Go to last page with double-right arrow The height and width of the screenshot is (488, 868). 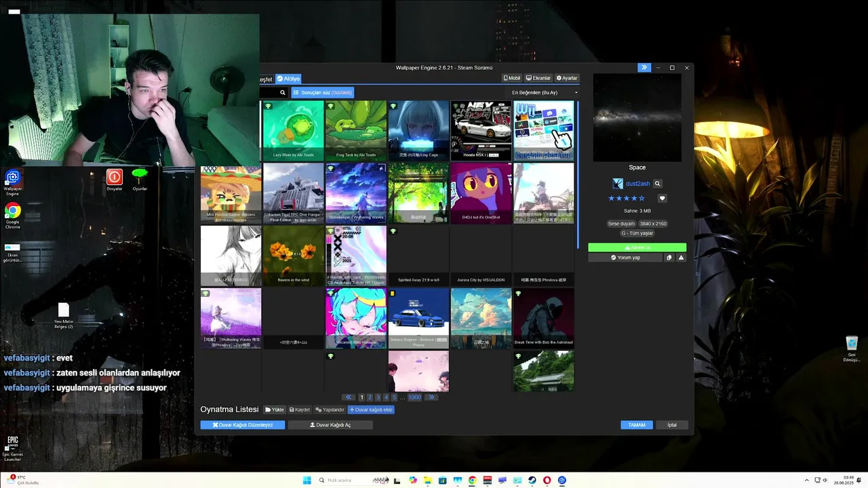pos(431,397)
